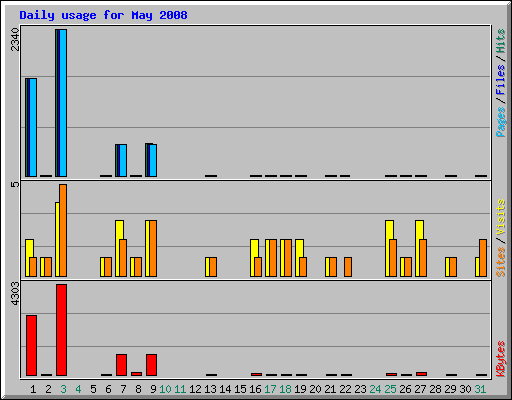Click day label 21 on the x-axis
Screen dimensions: 512x400
[x=330, y=389]
